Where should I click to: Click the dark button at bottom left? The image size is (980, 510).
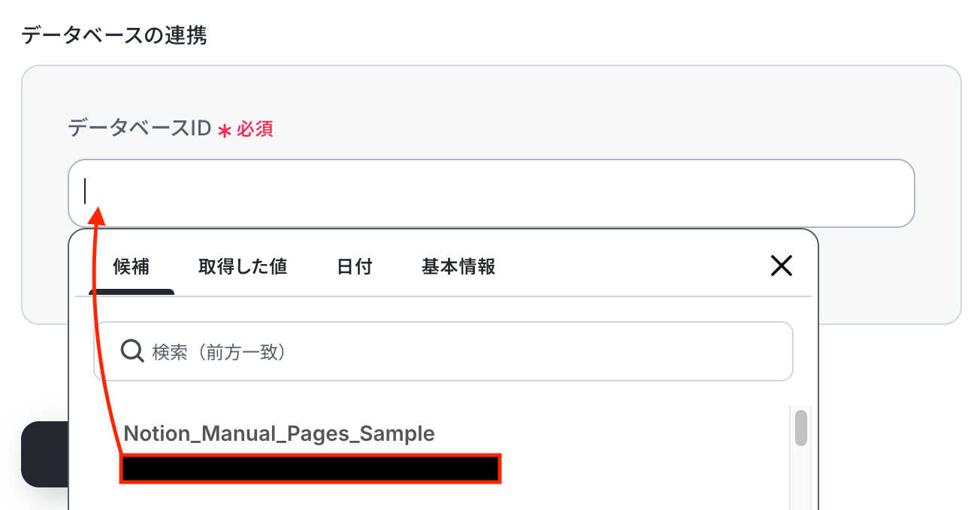(x=44, y=454)
